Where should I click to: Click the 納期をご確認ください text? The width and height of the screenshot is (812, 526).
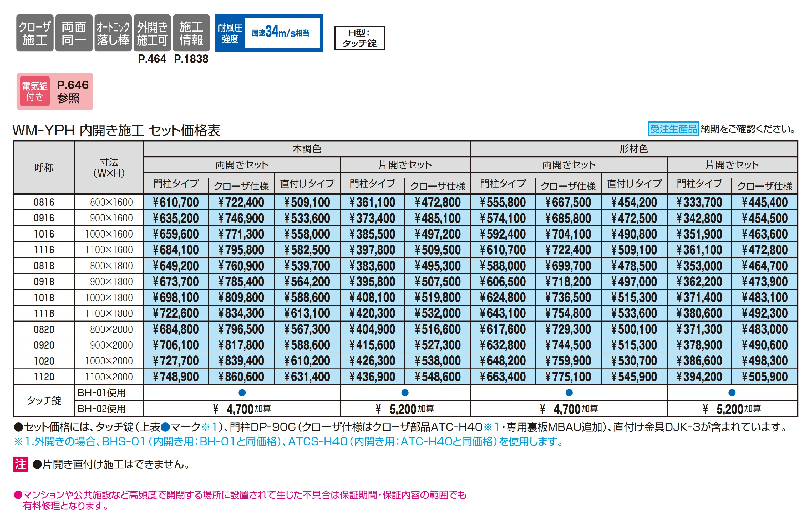[749, 129]
